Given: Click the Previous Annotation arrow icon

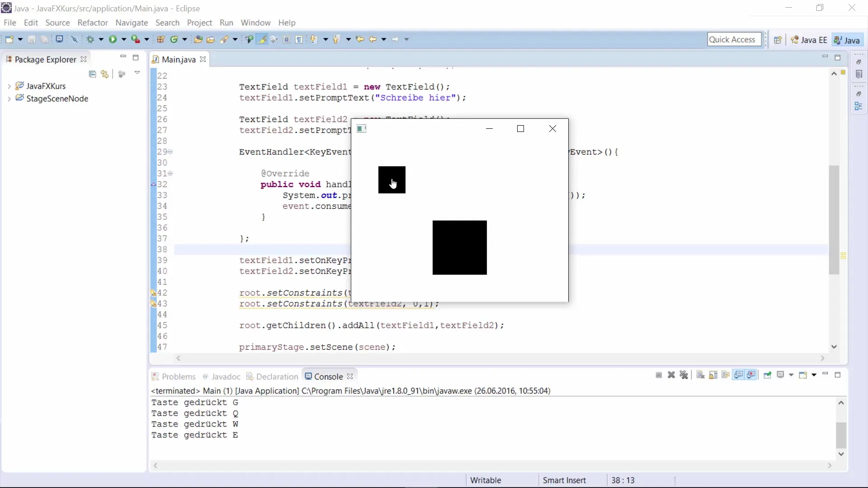Looking at the screenshot, I should pos(336,39).
